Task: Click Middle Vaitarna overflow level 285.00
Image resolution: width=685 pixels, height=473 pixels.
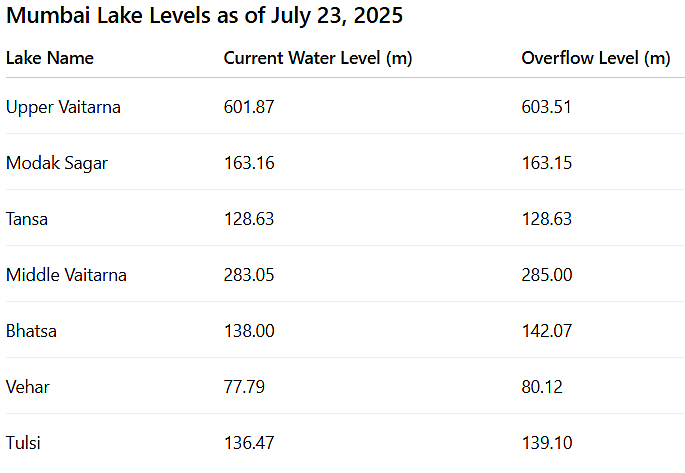Action: [547, 275]
